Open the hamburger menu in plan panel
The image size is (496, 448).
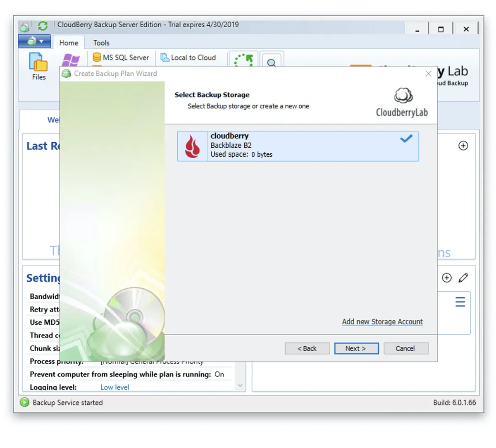460,302
